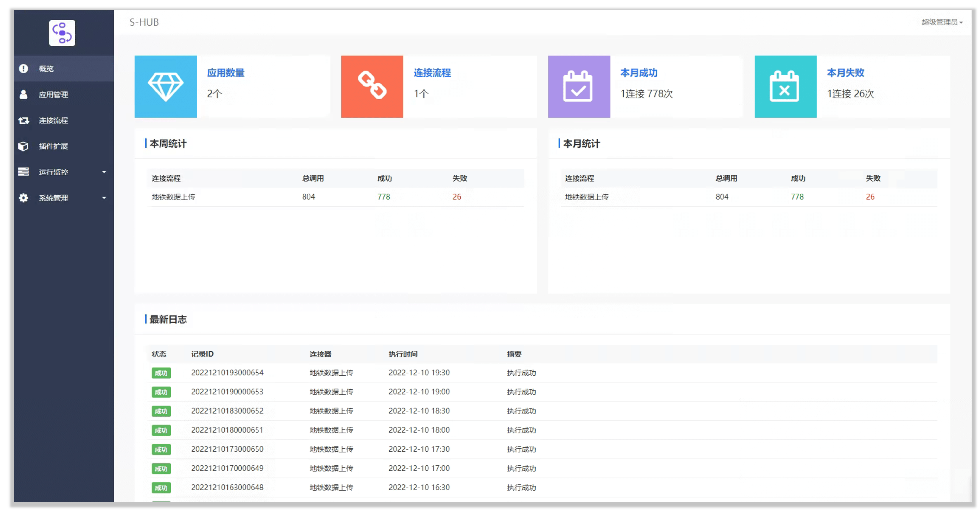Click the S-HUB logo icon

(62, 33)
